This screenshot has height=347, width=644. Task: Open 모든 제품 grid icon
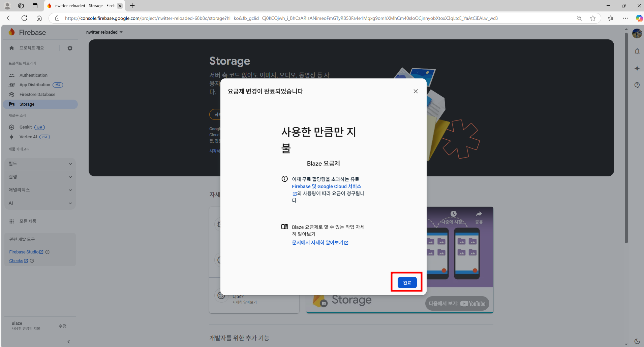11,221
